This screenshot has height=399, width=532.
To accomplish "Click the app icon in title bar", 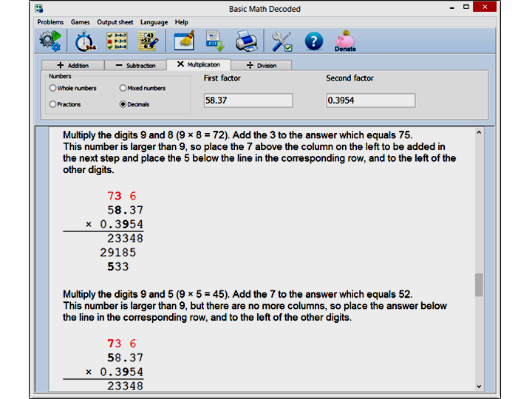I will [x=39, y=8].
